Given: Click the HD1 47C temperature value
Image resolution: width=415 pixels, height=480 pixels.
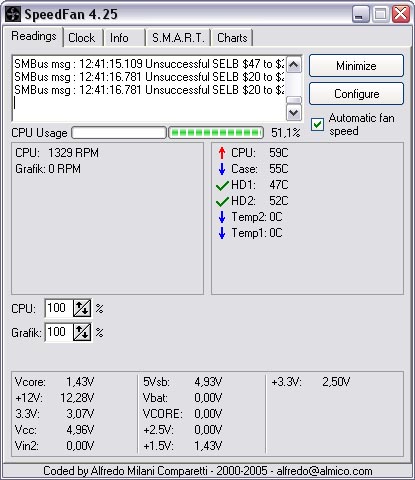Looking at the screenshot, I should [279, 185].
